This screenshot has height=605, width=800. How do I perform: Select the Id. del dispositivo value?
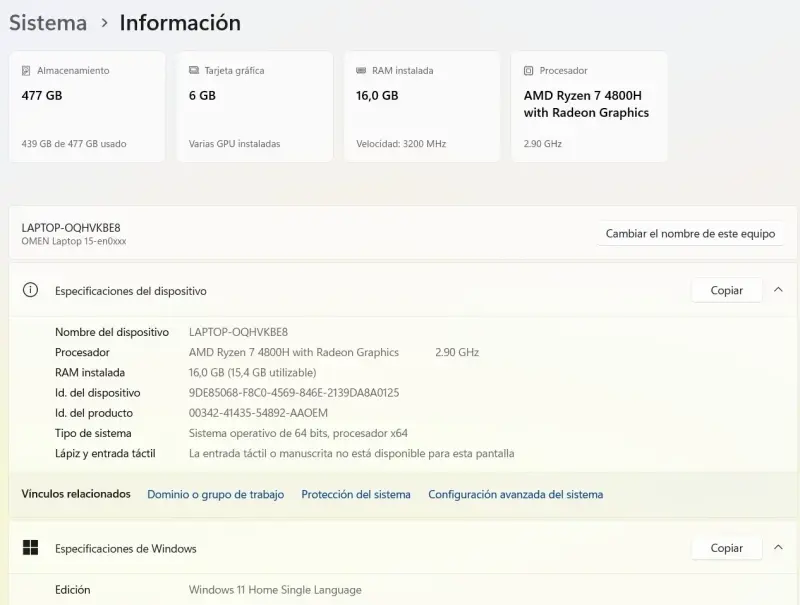click(x=294, y=393)
